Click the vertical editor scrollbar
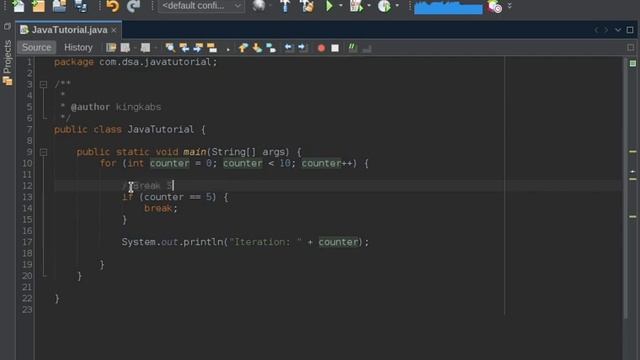Screen dimensions: 640x360 pyautogui.click(x=626, y=188)
